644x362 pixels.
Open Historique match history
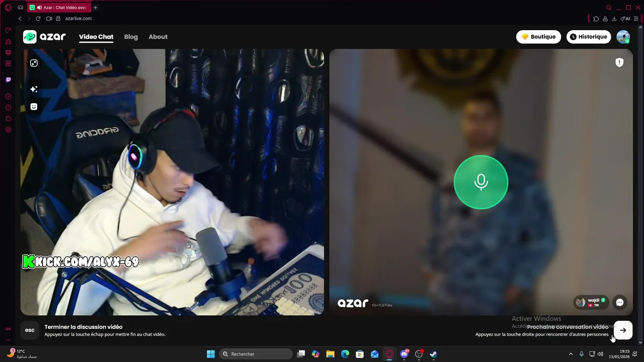click(589, 37)
